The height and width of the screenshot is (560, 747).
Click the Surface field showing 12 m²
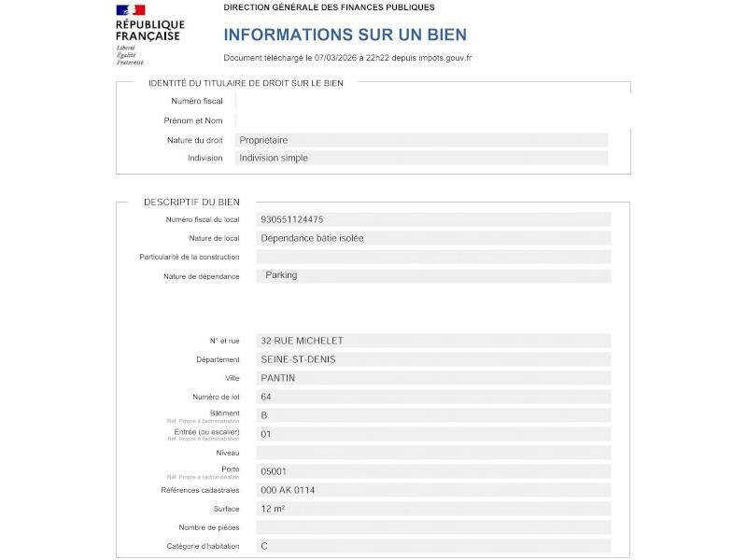tap(433, 509)
